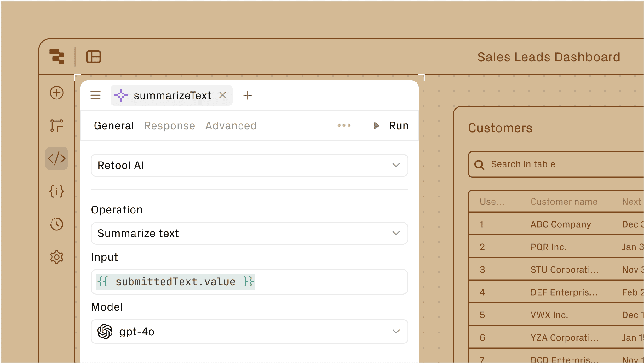This screenshot has height=363, width=644.
Task: Switch to the Advanced tab
Action: coord(231,126)
